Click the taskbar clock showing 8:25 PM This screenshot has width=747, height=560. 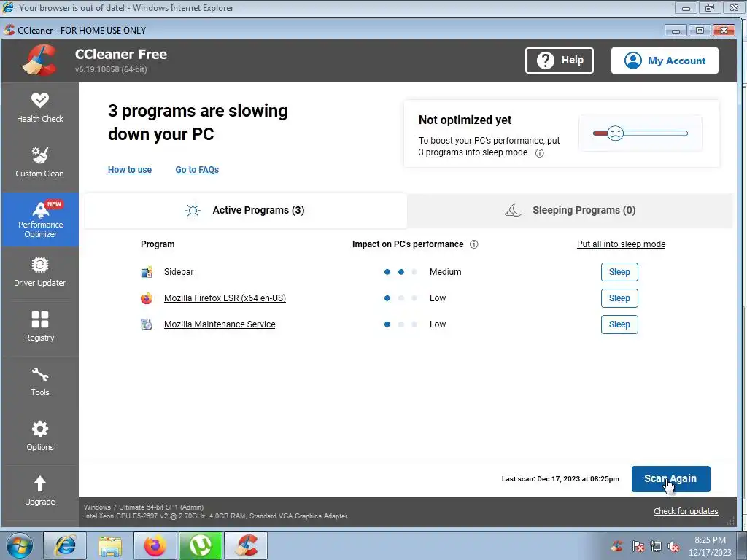tap(710, 545)
